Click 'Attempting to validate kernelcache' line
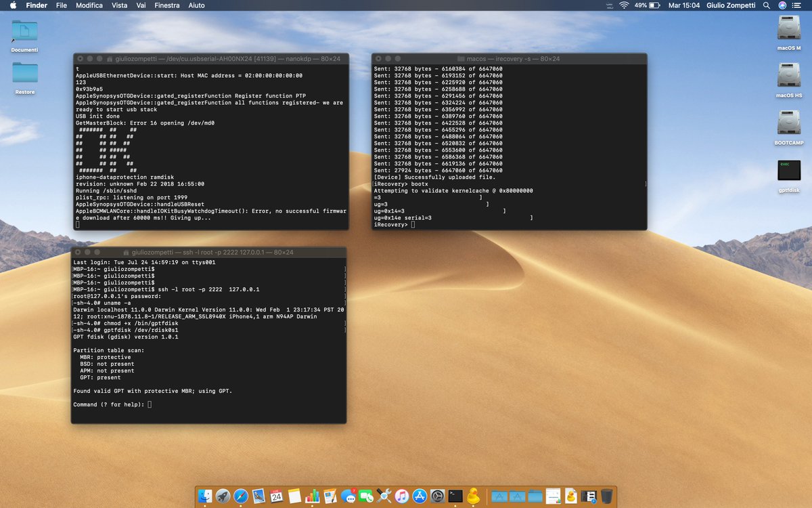 [x=453, y=190]
